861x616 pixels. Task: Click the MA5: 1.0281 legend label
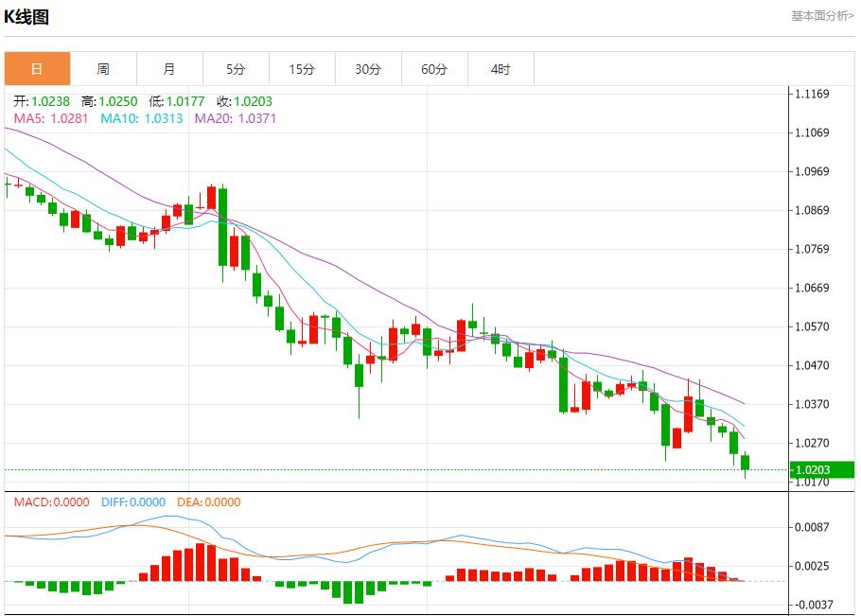(51, 118)
